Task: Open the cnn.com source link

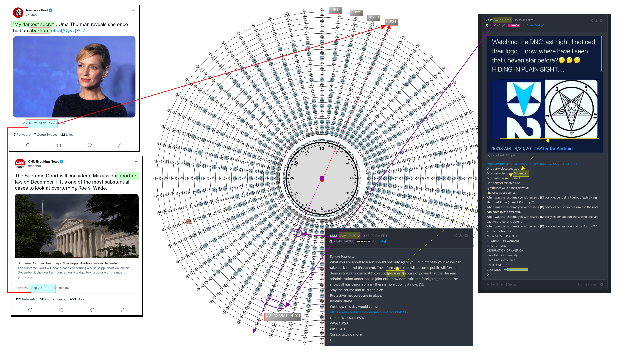Action: [x=28, y=277]
